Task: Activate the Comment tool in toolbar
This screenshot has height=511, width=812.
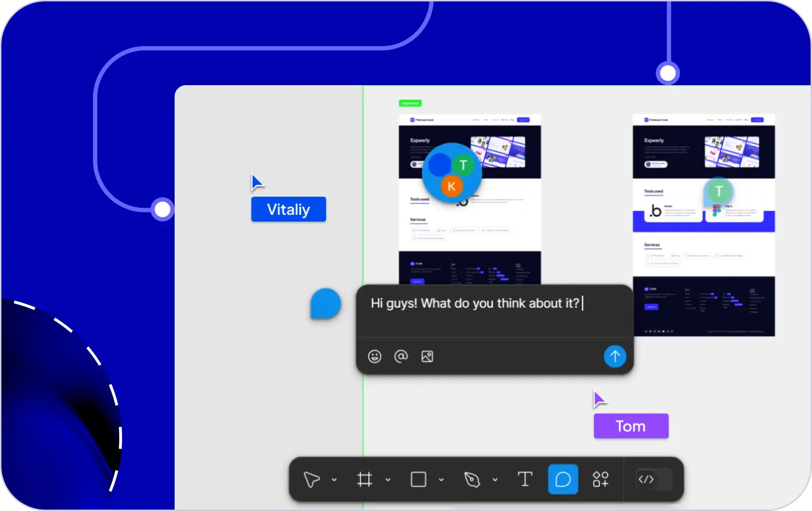Action: tap(563, 479)
